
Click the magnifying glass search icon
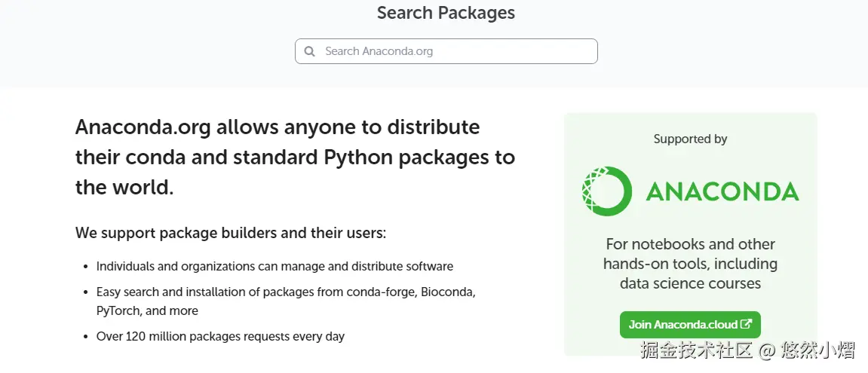310,51
